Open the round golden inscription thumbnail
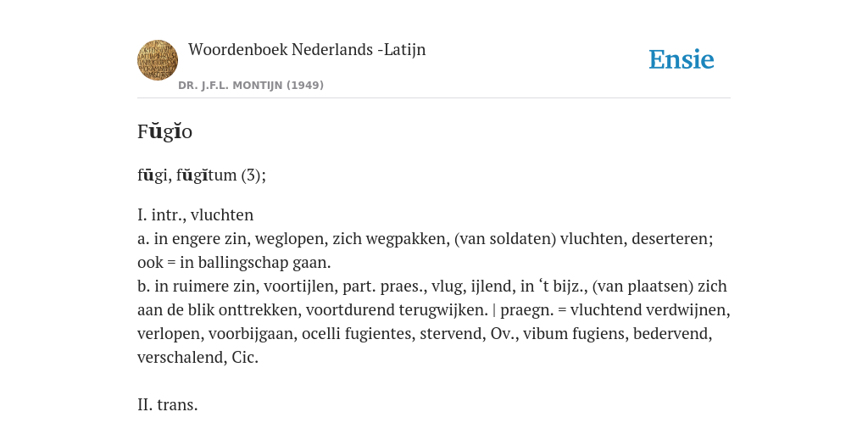868x434 pixels. pos(158,60)
